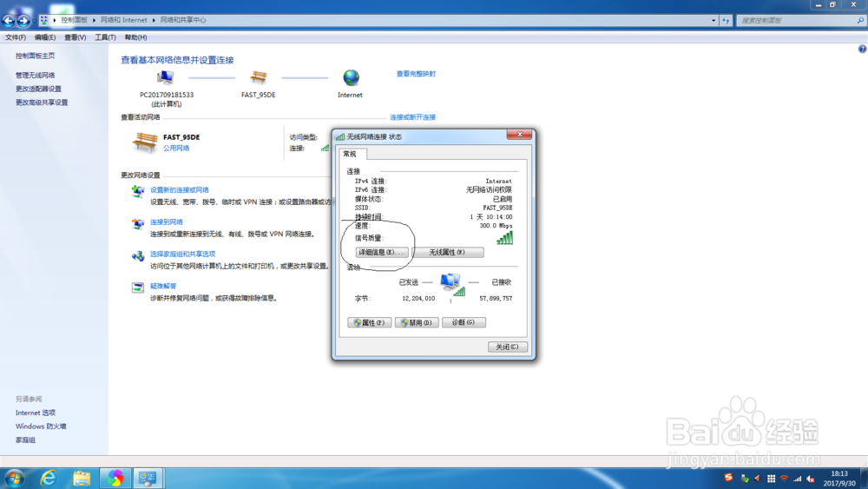Click the 疑难解答 icon
The height and width of the screenshot is (489, 868).
(x=138, y=287)
